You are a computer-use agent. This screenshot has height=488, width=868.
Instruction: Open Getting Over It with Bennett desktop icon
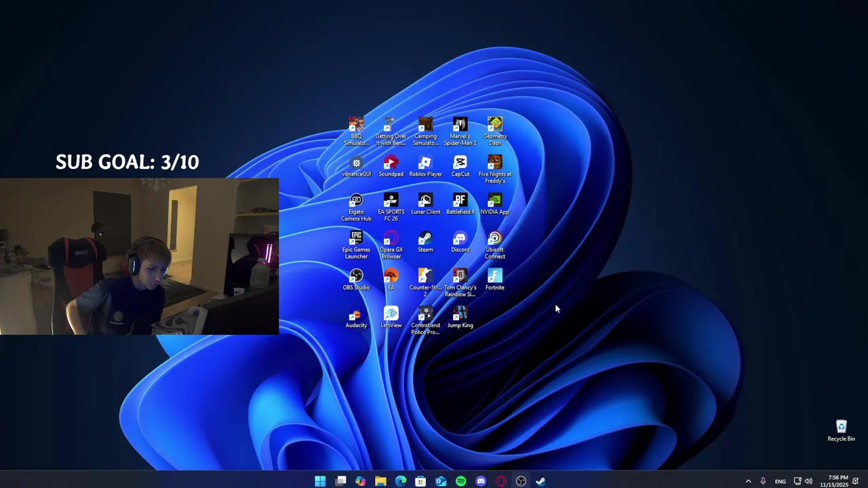(391, 131)
